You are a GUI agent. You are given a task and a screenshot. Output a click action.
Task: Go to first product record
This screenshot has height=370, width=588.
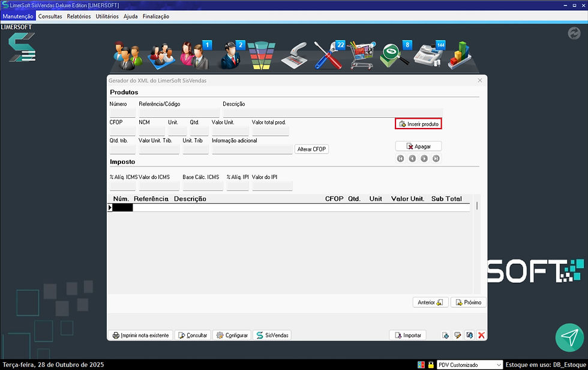click(401, 159)
